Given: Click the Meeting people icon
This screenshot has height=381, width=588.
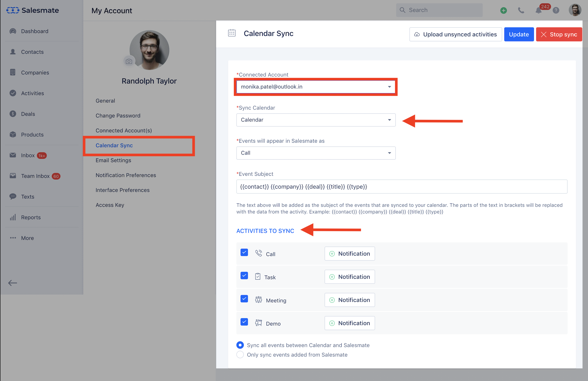Looking at the screenshot, I should (x=259, y=300).
